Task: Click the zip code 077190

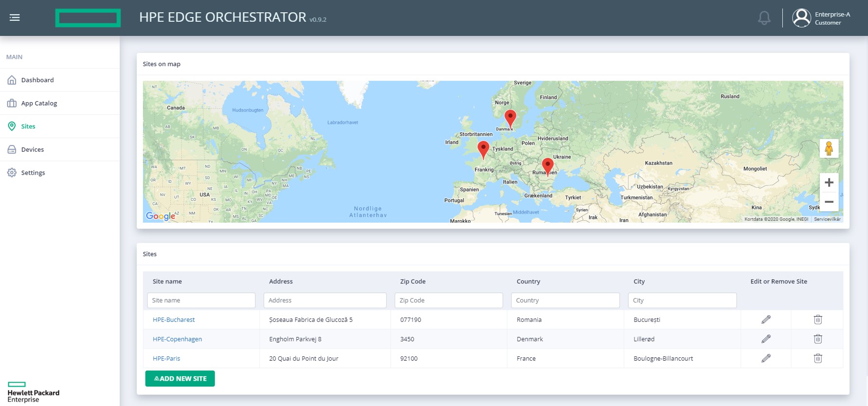Action: click(411, 319)
